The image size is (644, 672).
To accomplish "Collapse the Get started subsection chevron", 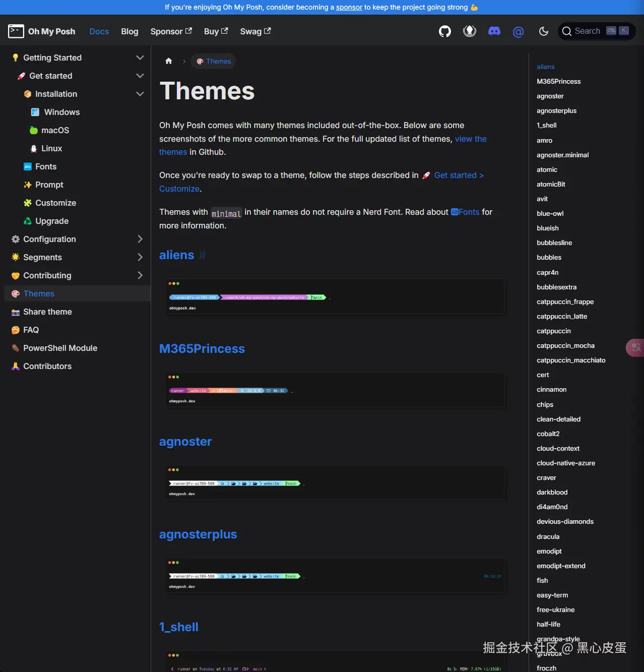I will click(140, 76).
